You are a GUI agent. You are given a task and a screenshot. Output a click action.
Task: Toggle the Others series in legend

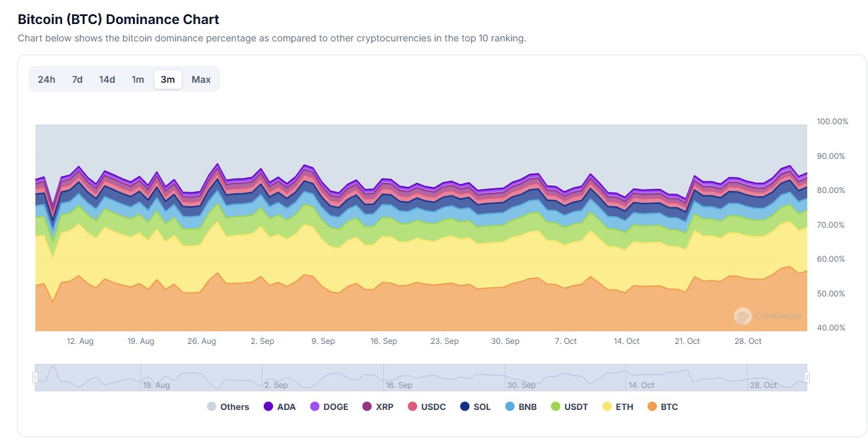tap(228, 407)
